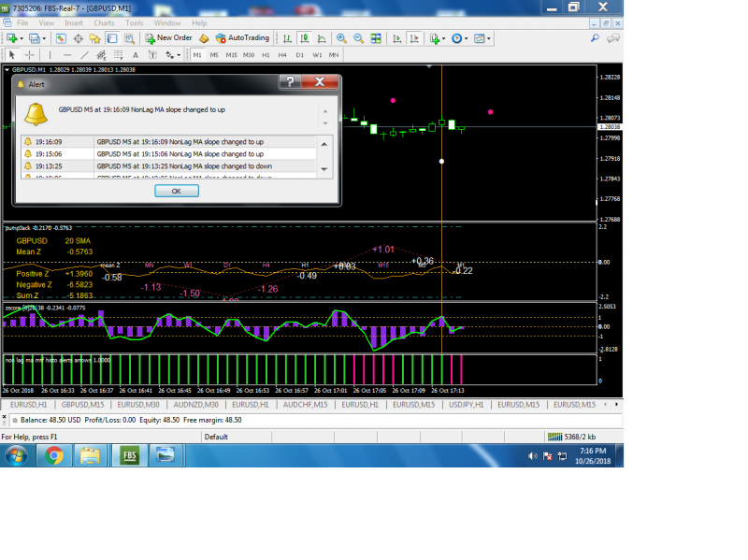Open Chrome from the Windows taskbar

pos(54,455)
